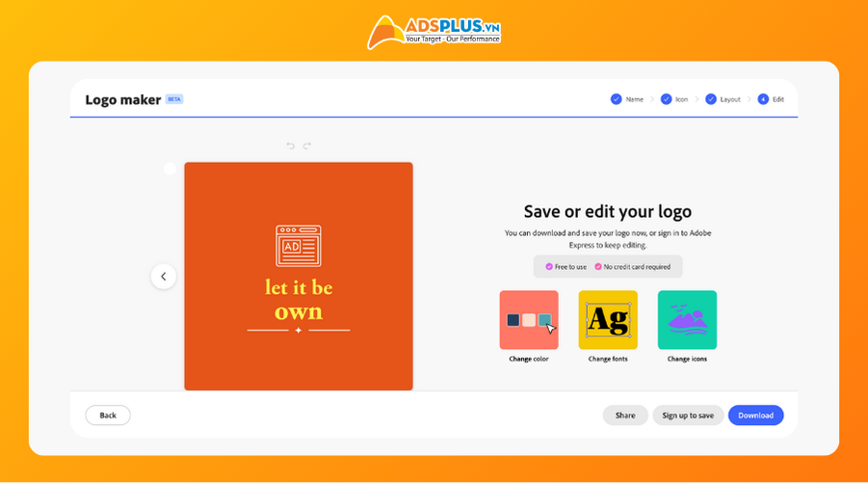Click the 'Logo maker' title

[x=123, y=99]
